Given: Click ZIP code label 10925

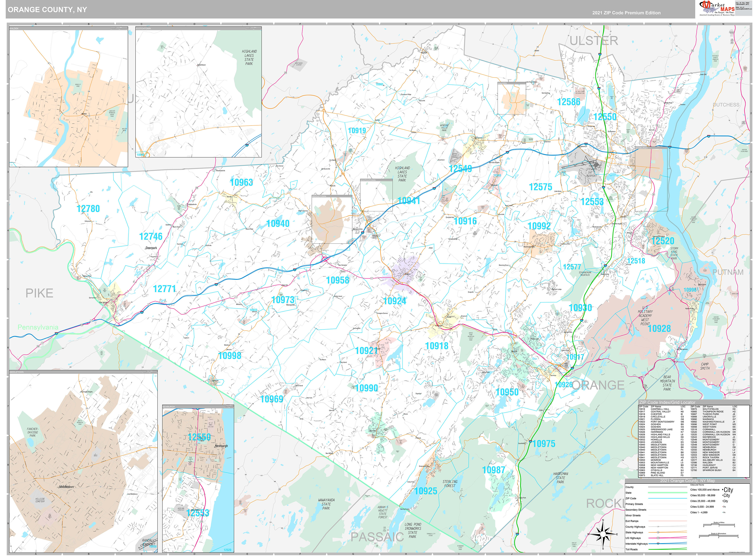Looking at the screenshot, I should (x=426, y=491).
